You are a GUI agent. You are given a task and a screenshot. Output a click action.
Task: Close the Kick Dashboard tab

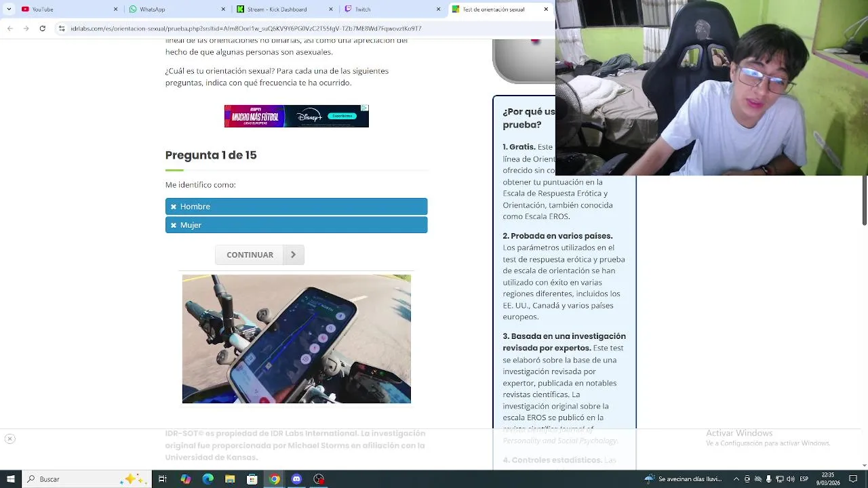[x=331, y=9]
